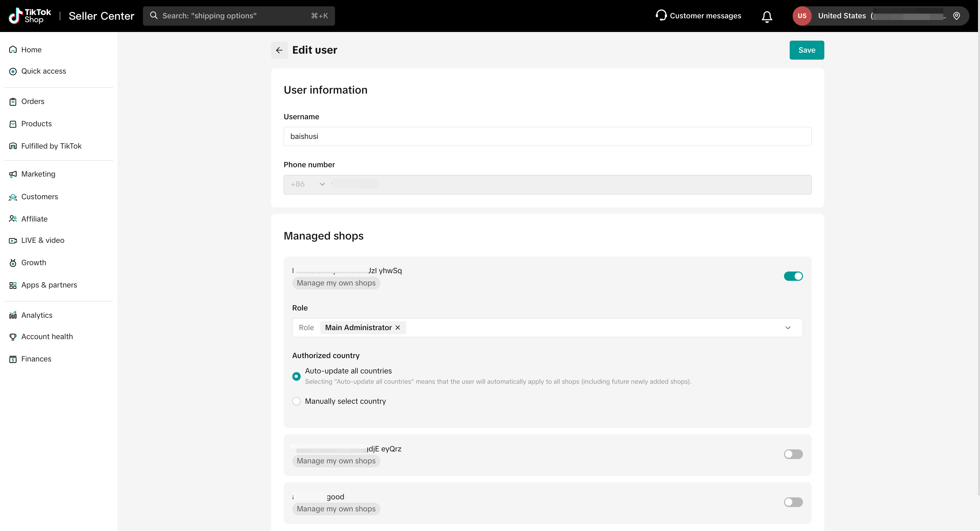This screenshot has height=531, width=980.
Task: Expand the Role dropdown chevron
Action: 787,328
